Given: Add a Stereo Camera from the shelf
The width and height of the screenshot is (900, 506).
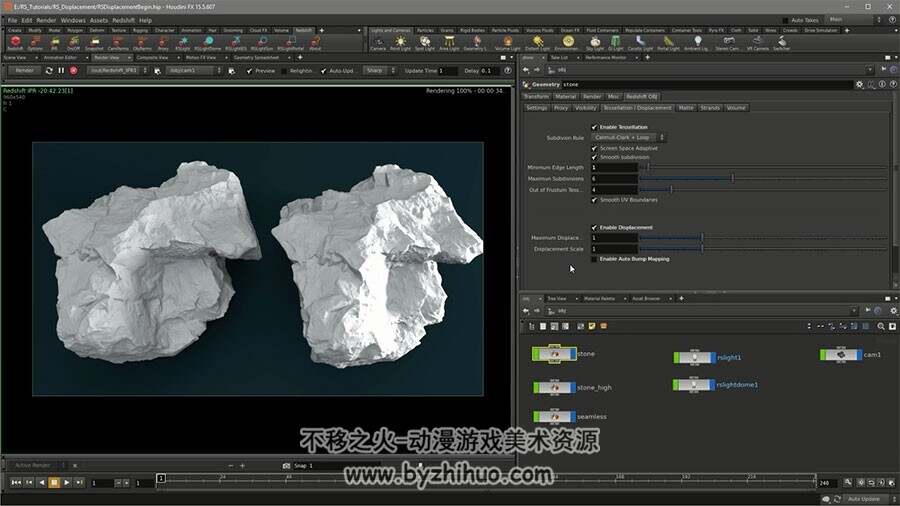Looking at the screenshot, I should tap(728, 42).
